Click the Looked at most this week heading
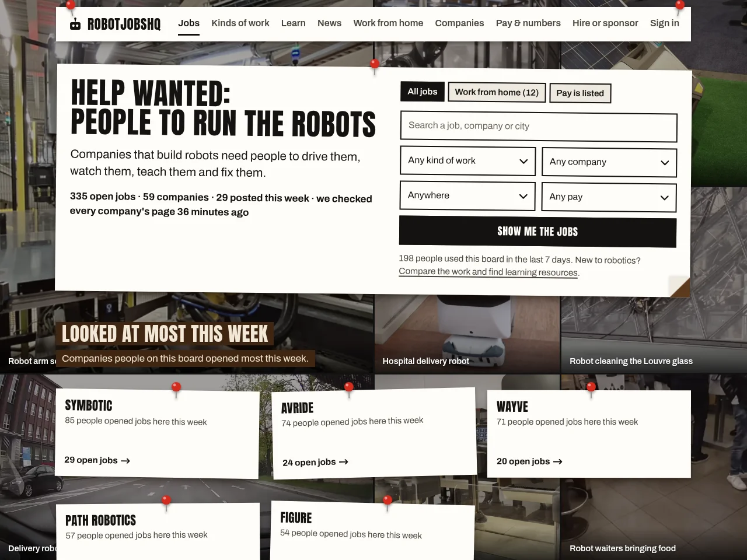Viewport: 747px width, 560px height. (x=165, y=334)
